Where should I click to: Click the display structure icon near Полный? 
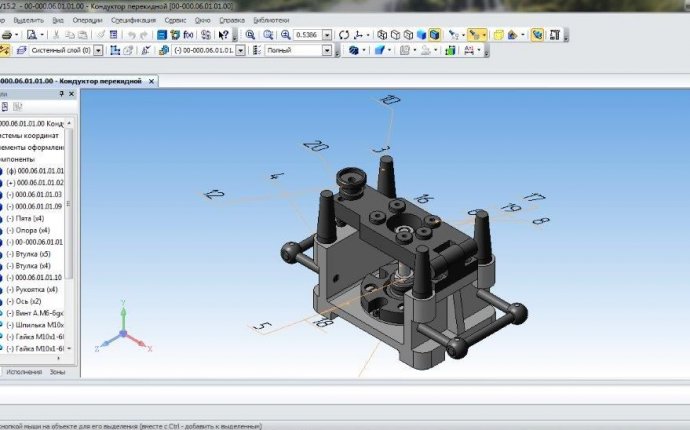[x=257, y=50]
